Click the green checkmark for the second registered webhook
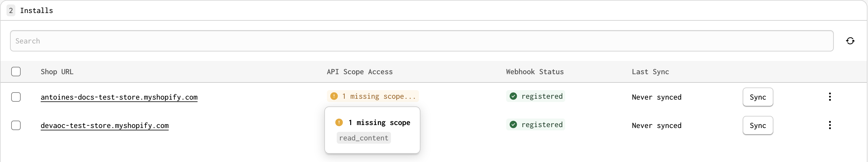This screenshot has height=162, width=868. (x=513, y=124)
